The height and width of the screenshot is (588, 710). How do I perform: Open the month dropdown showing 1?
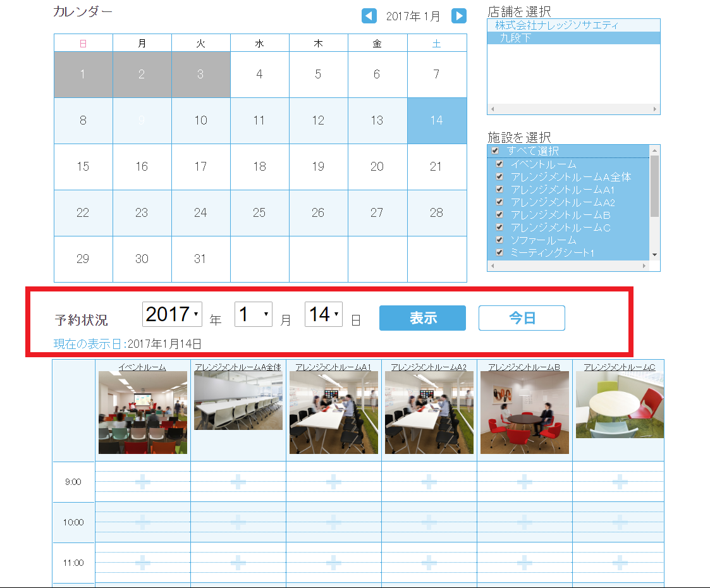(254, 314)
